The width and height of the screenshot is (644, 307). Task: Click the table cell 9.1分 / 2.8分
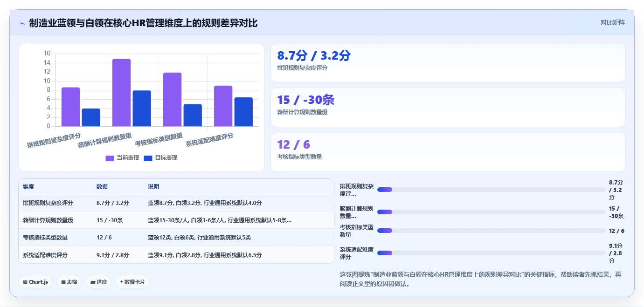[113, 255]
